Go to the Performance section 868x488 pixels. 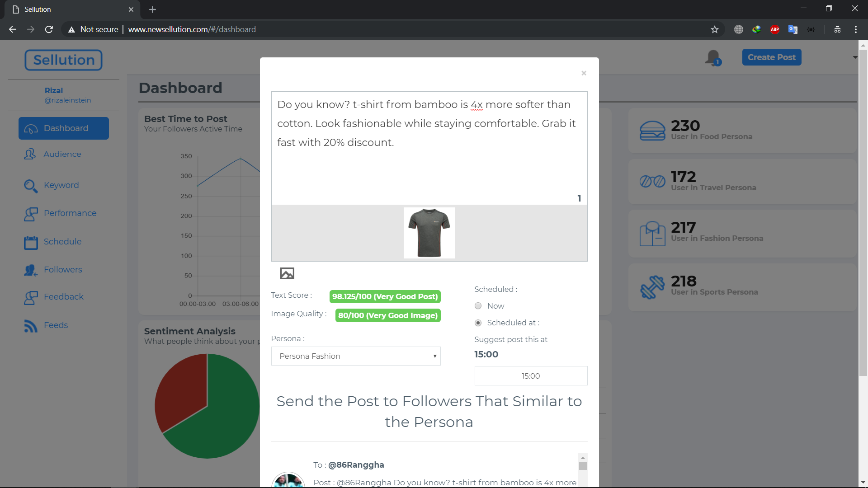click(70, 213)
